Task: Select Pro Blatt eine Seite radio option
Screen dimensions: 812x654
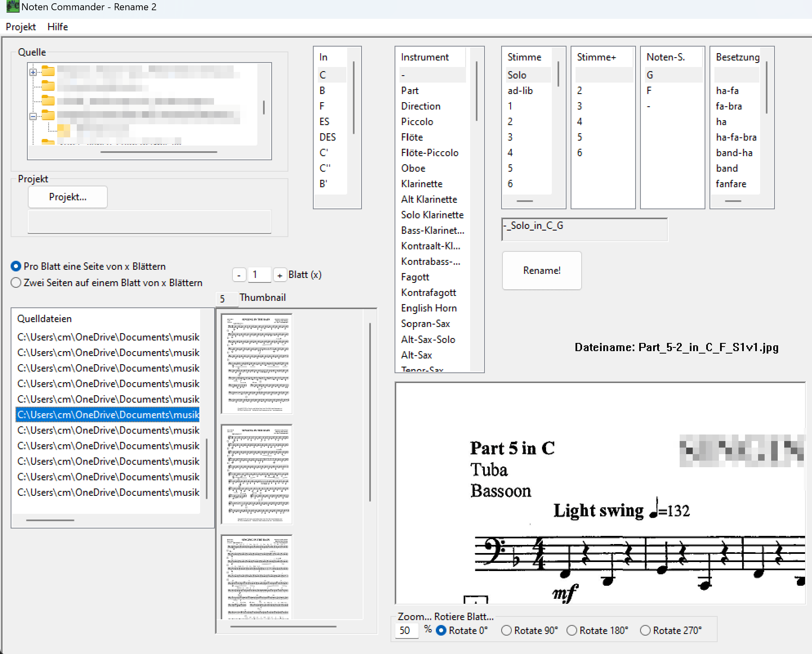Action: [16, 267]
